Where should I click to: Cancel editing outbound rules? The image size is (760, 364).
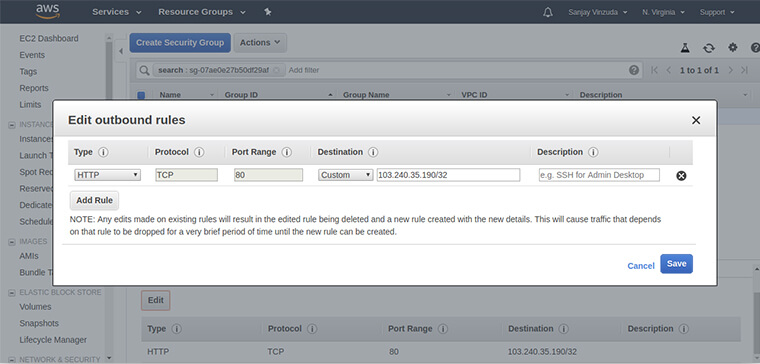click(x=641, y=266)
